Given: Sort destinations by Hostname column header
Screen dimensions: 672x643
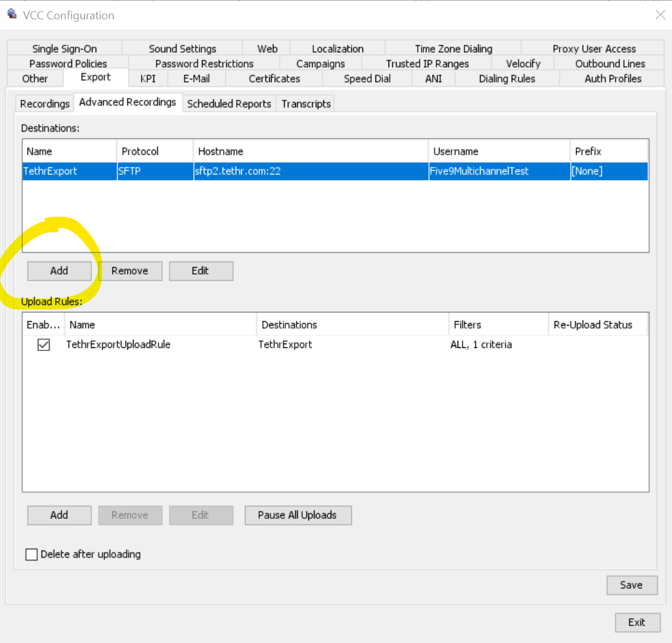Looking at the screenshot, I should coord(310,152).
